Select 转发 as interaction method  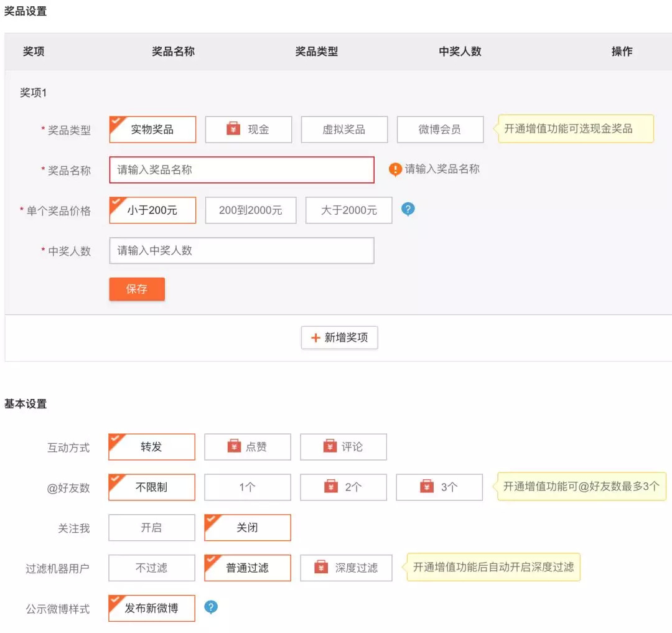click(x=152, y=446)
